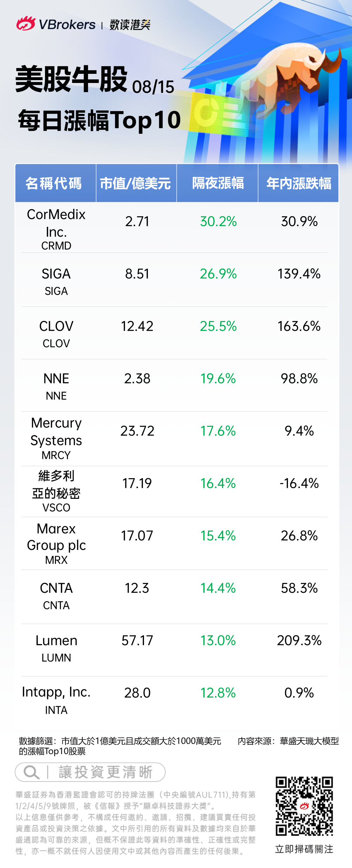The height and width of the screenshot is (868, 352).
Task: Click the Marex Group plc MRX name
Action: [x=56, y=543]
